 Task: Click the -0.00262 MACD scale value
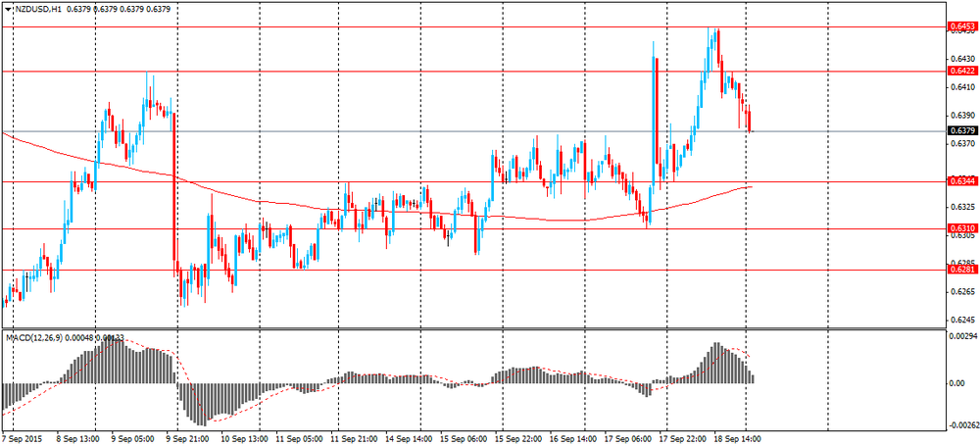[x=961, y=425]
